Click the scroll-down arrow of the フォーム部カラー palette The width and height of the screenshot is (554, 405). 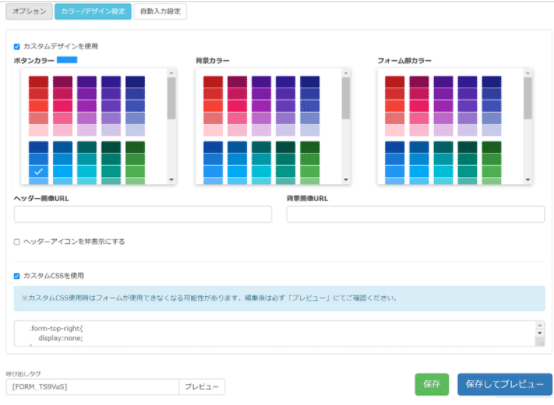[x=528, y=180]
